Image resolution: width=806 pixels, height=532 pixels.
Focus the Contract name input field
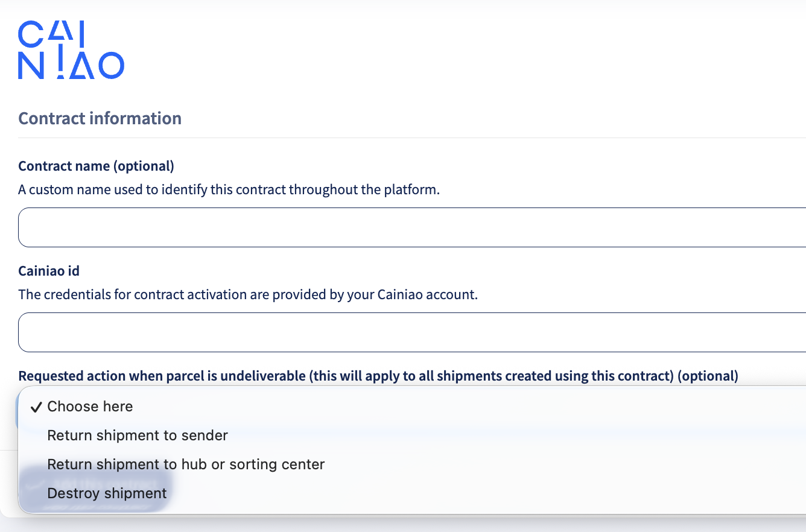(412, 227)
